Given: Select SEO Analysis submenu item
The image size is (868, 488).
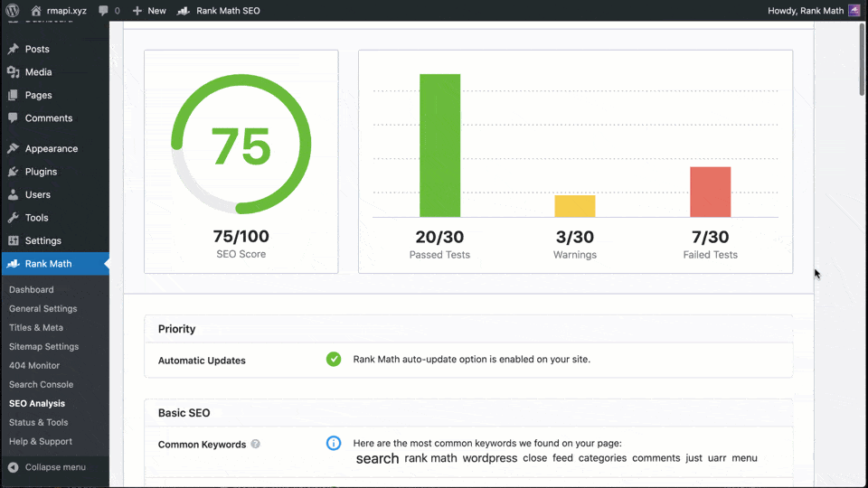Looking at the screenshot, I should (37, 403).
